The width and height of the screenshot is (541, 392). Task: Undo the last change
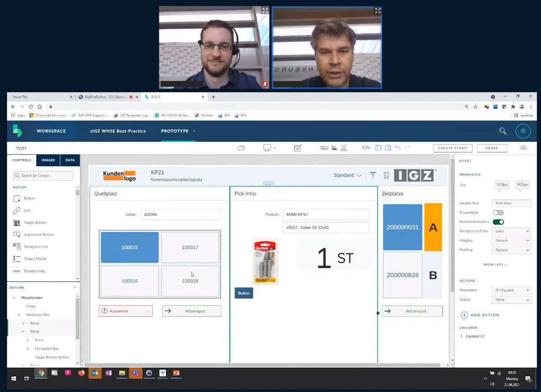click(398, 148)
